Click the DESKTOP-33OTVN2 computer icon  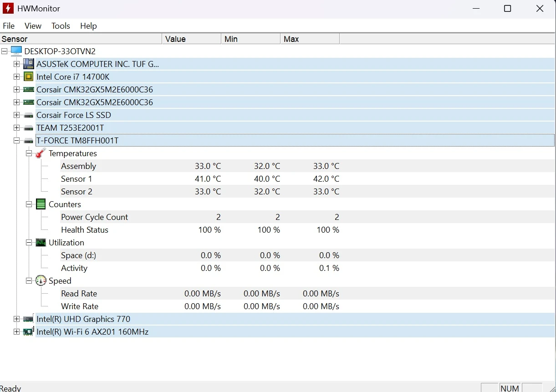pos(16,51)
